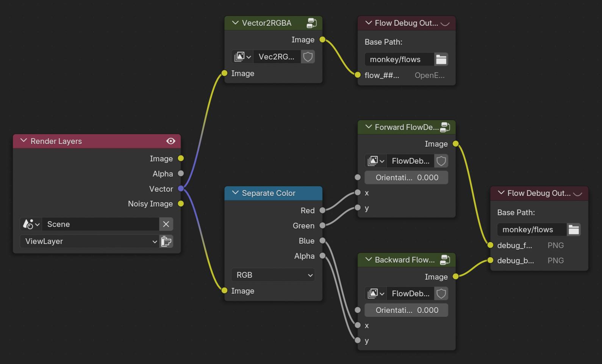This screenshot has height=364, width=602.
Task: Open the Scene browse icon dropdown
Action: pyautogui.click(x=31, y=224)
